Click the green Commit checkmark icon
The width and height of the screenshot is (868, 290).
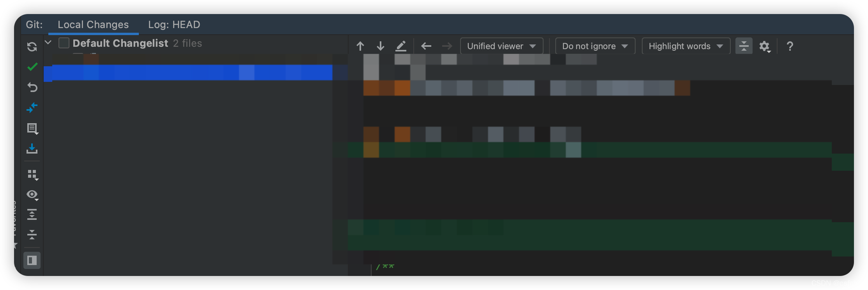(32, 67)
